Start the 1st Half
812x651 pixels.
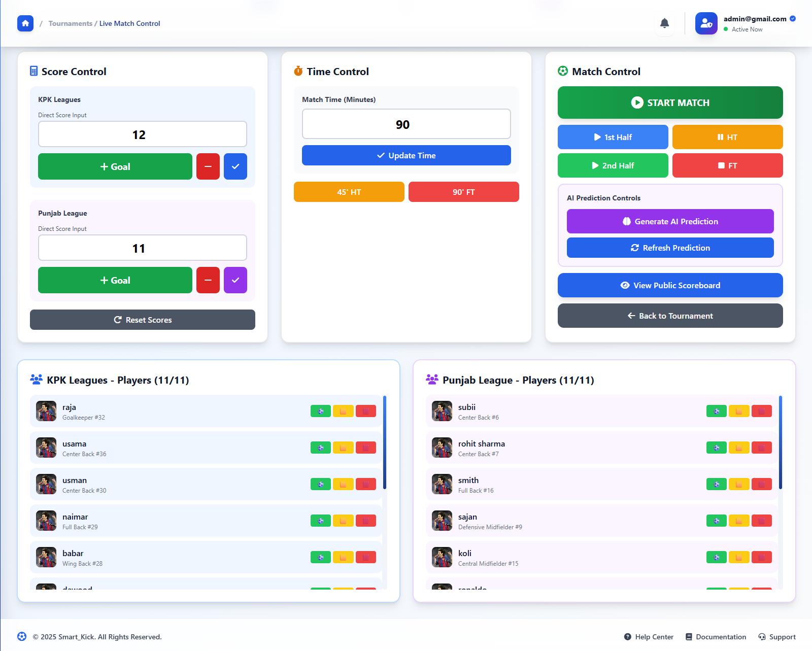pos(613,137)
